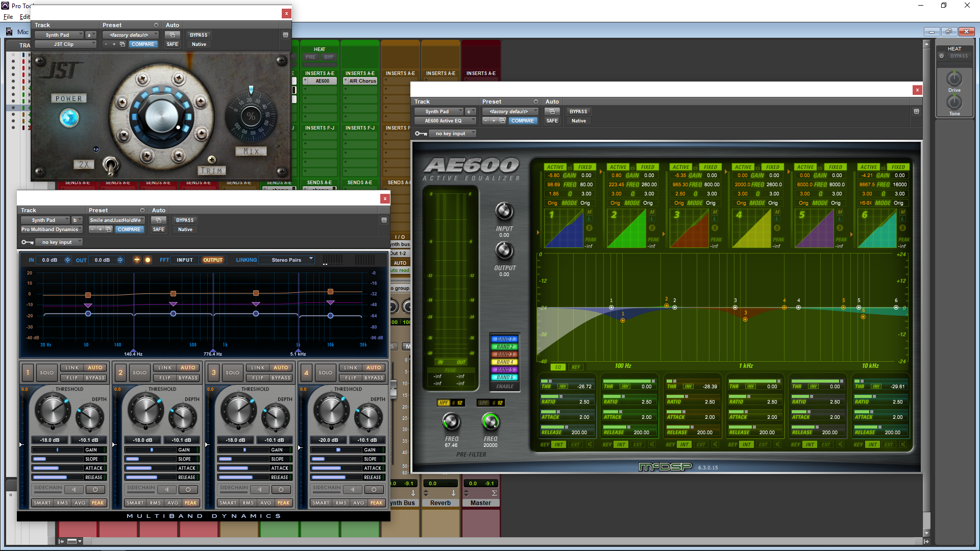Click COMPARE in Multiband Dynamics window
The image size is (980, 551).
click(x=129, y=230)
